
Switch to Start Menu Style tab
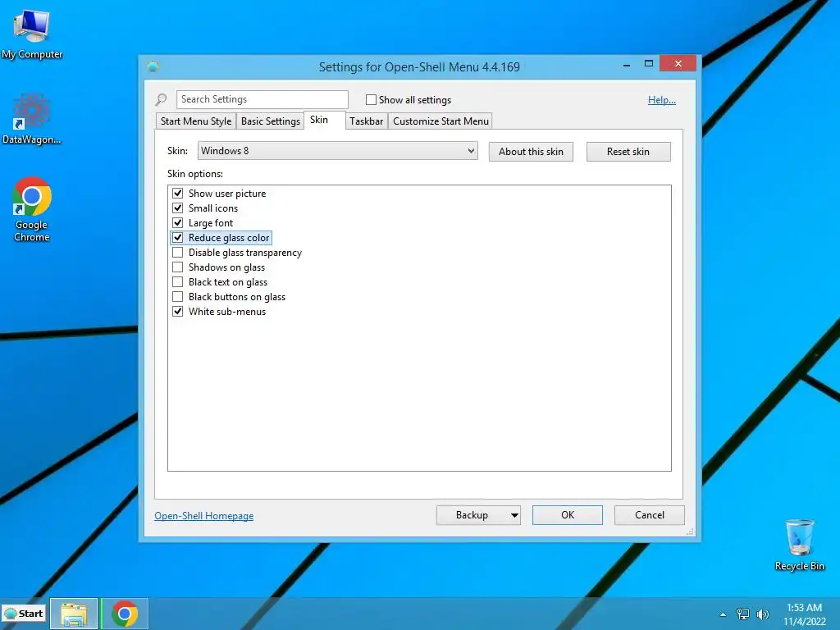pyautogui.click(x=196, y=121)
